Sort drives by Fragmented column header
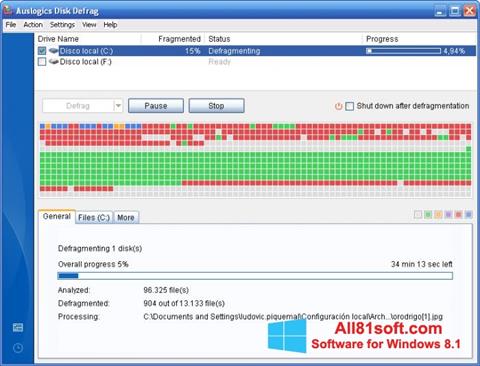The image size is (480, 366). 179,39
